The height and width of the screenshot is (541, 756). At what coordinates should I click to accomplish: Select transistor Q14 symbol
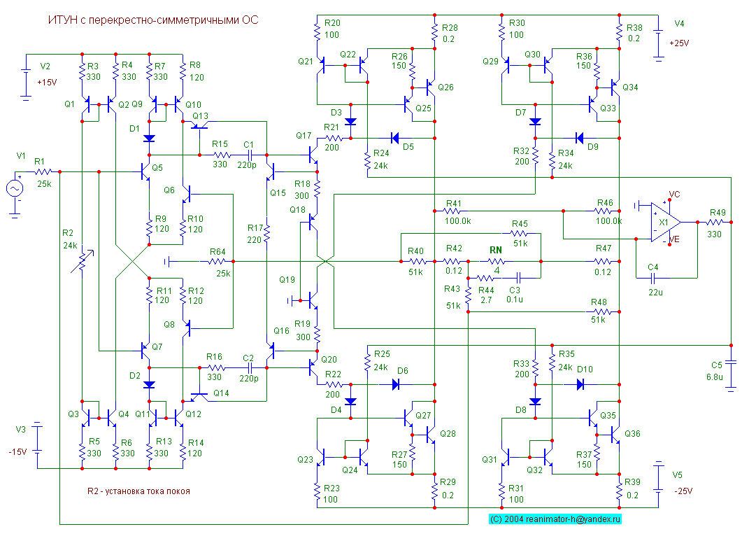pos(199,397)
